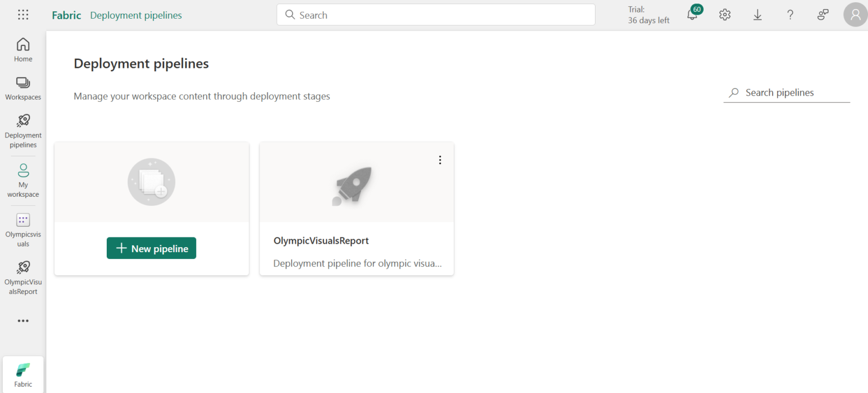Click the Fabric brand link
The image size is (868, 393).
point(67,15)
